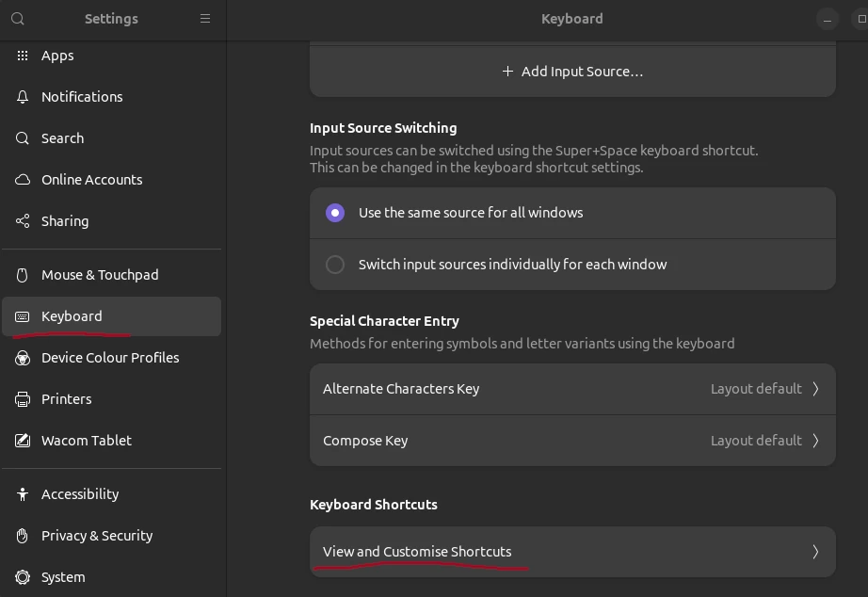This screenshot has width=868, height=597.
Task: Click the Printers icon in sidebar
Action: point(23,399)
